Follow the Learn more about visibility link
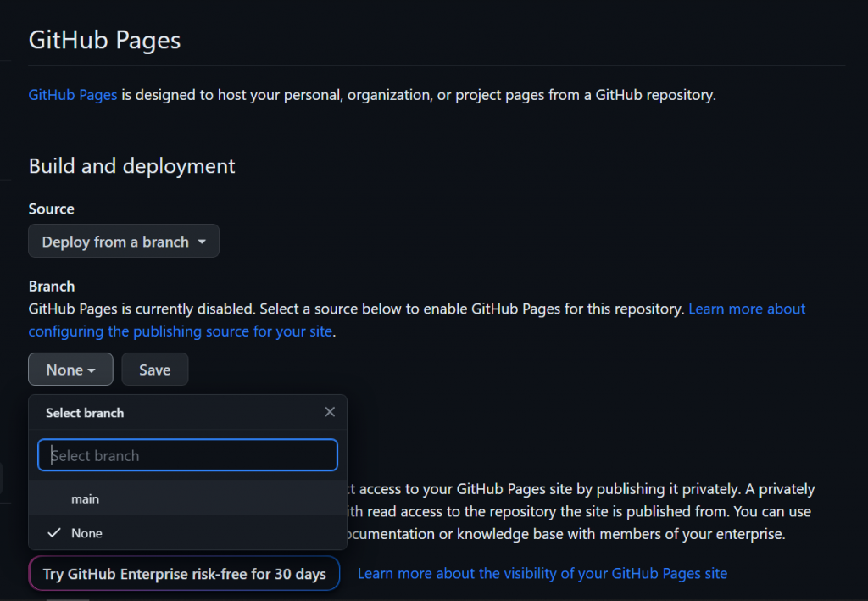The width and height of the screenshot is (868, 601). tap(542, 574)
